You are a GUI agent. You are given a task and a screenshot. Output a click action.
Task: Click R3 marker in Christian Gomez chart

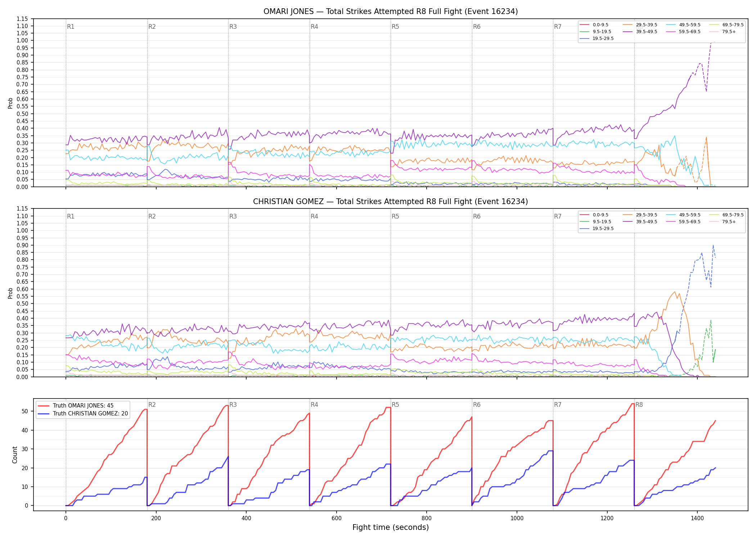[233, 216]
